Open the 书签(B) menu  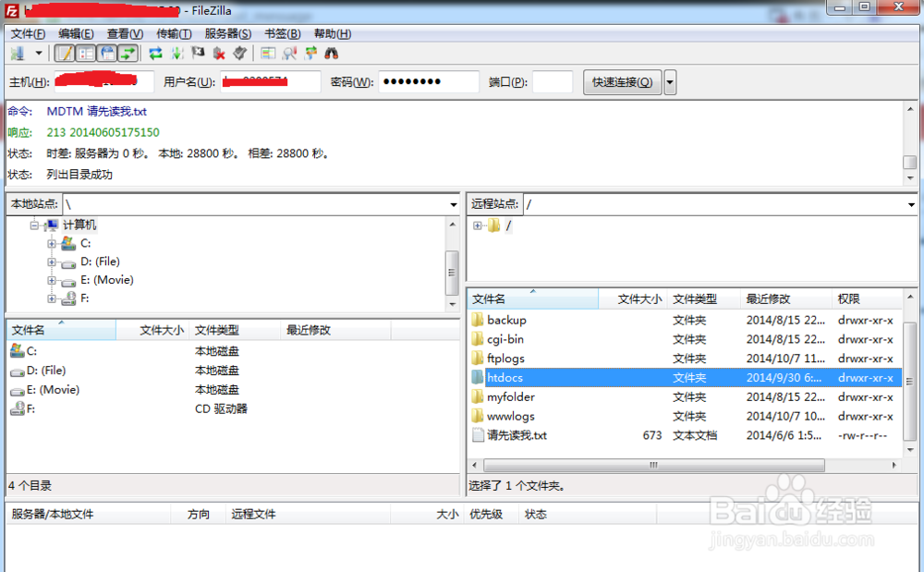282,33
